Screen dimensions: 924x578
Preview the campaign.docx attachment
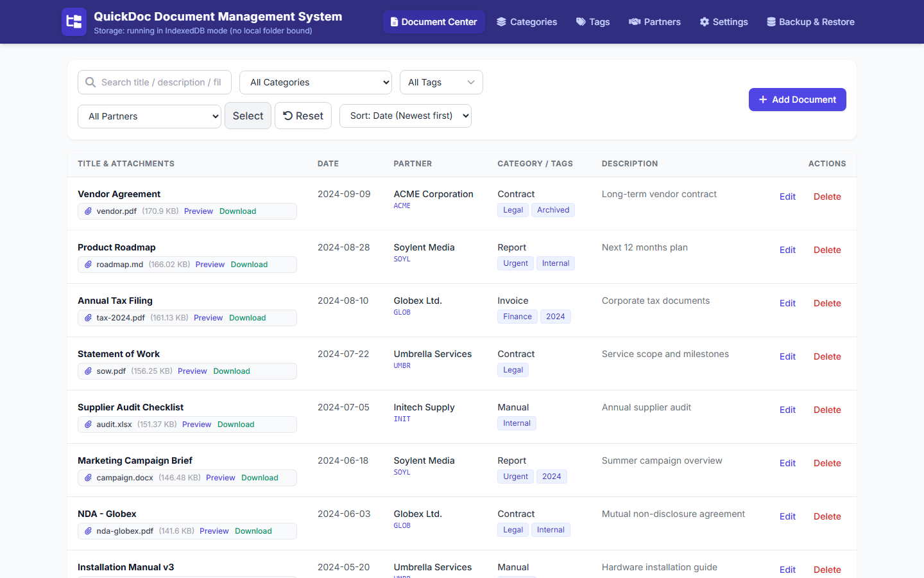(x=221, y=478)
